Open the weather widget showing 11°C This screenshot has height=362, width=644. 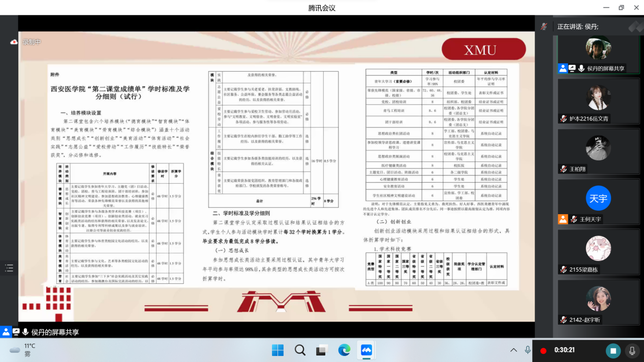pyautogui.click(x=23, y=350)
